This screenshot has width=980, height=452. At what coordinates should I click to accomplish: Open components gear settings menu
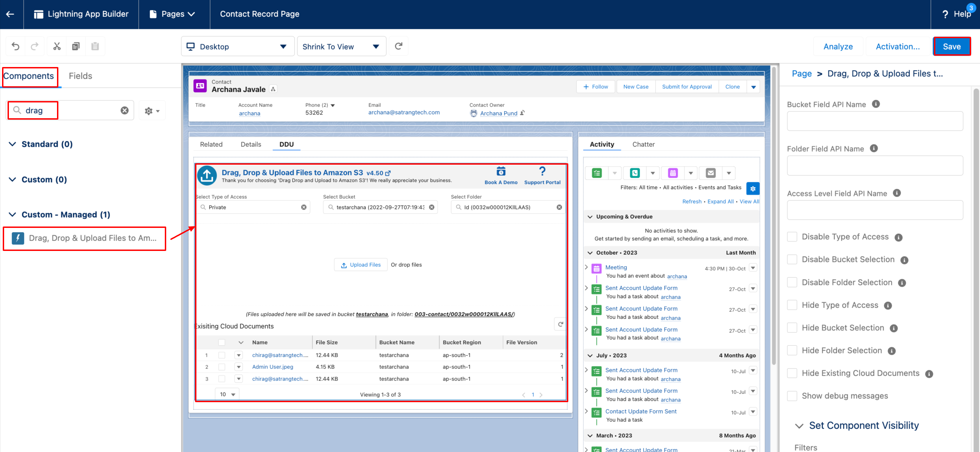[x=152, y=111]
